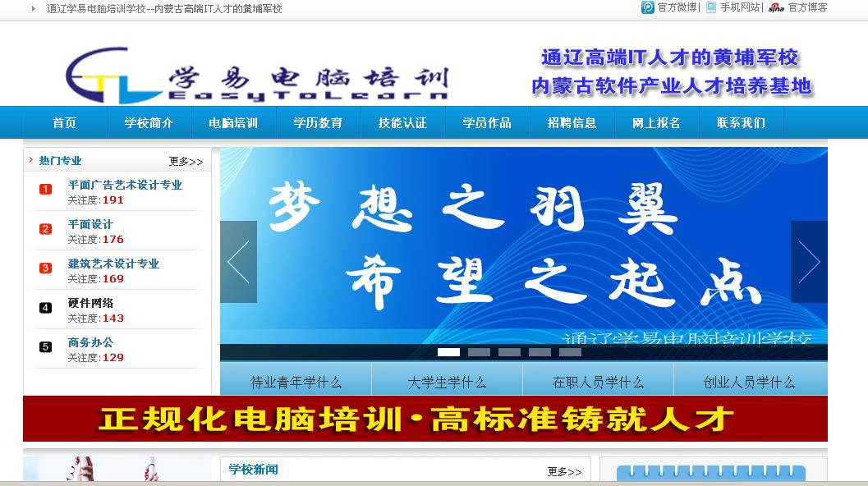Click the Sina 官方博客 icon
868x486 pixels.
[776, 8]
